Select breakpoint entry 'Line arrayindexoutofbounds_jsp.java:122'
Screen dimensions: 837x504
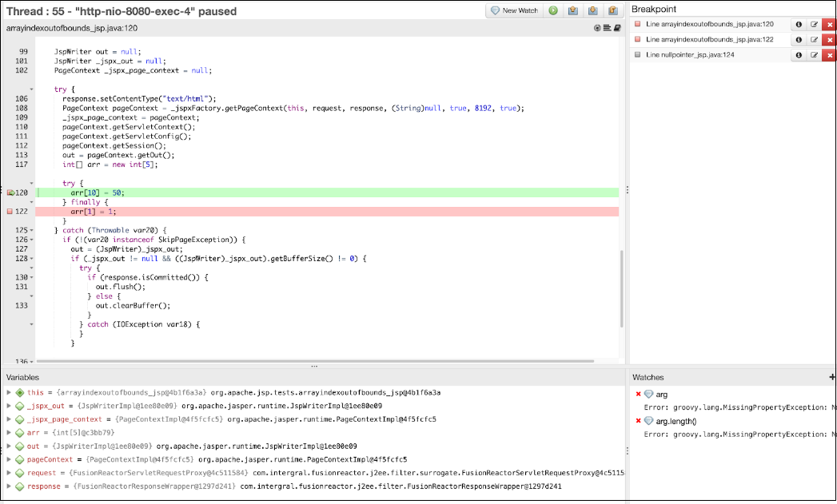click(x=709, y=39)
